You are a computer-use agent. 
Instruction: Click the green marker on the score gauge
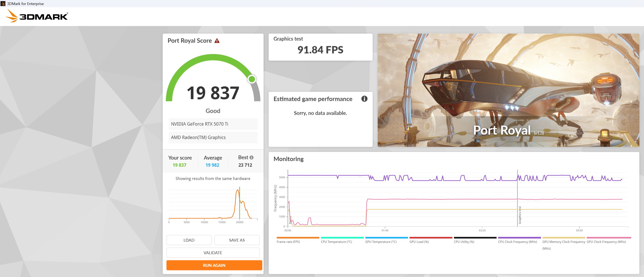coord(252,79)
